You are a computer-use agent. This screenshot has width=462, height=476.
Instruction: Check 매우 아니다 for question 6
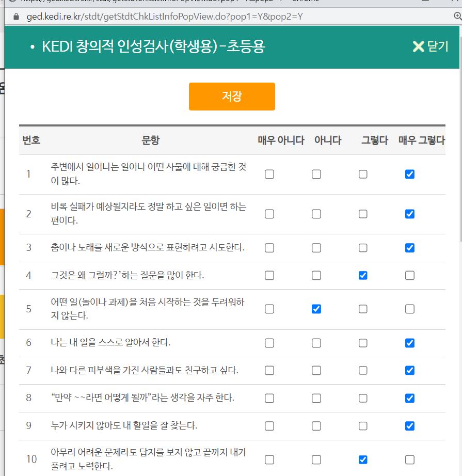(269, 343)
